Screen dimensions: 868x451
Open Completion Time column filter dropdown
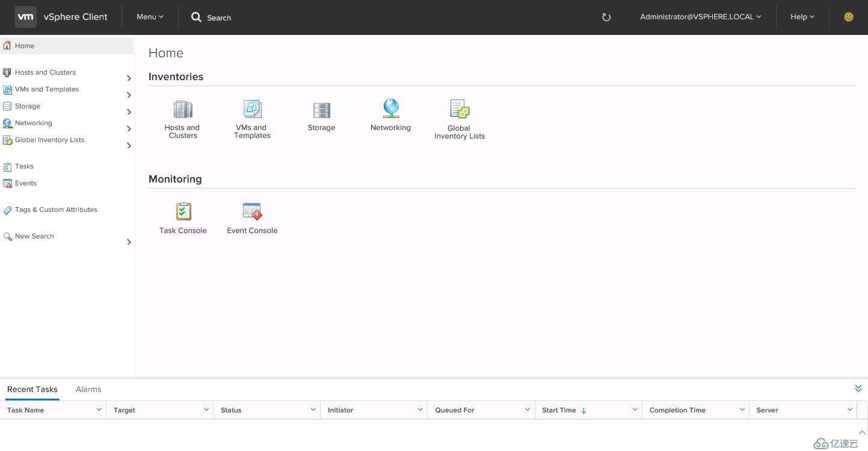click(742, 409)
